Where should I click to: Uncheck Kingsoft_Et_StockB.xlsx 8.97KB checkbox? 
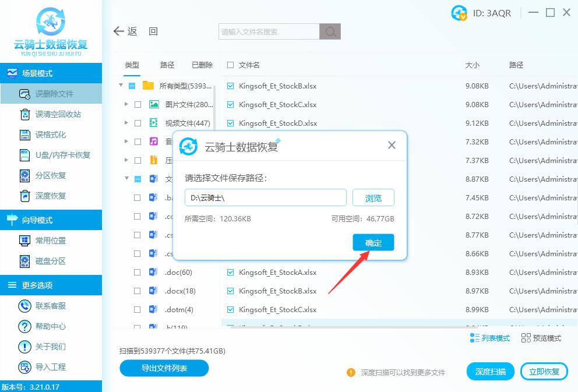click(x=230, y=291)
